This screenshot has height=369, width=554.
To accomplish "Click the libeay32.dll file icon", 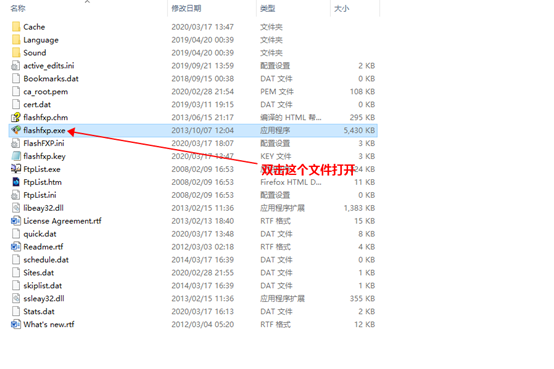I will 16,208.
